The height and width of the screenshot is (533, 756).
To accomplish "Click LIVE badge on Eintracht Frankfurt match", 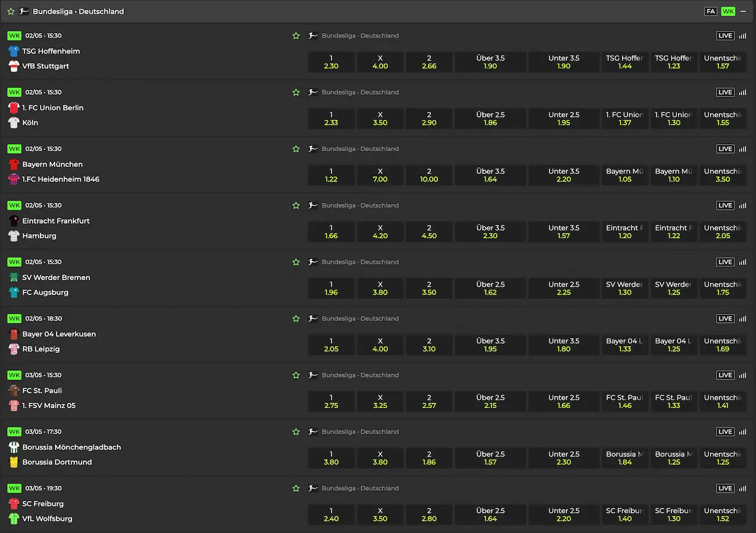I will click(x=725, y=205).
